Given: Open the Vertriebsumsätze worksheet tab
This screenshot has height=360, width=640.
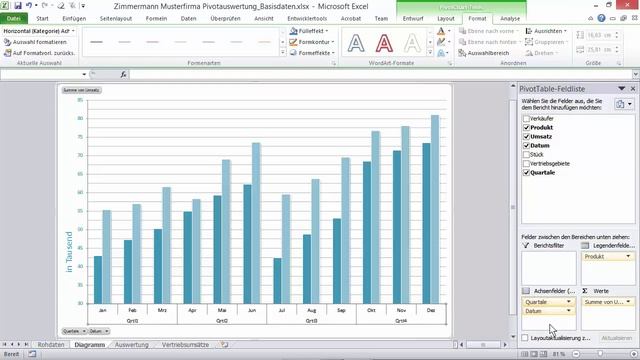Looking at the screenshot, I should coord(185,344).
